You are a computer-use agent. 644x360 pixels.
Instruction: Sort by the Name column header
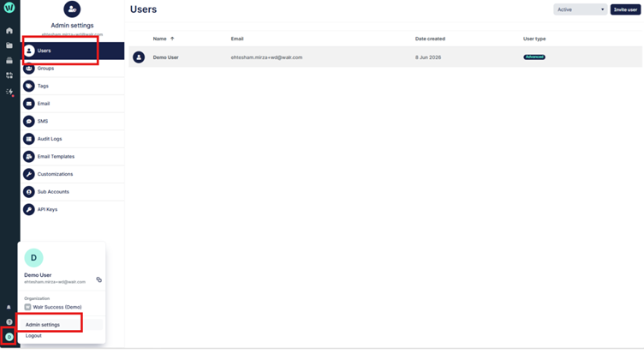pos(160,39)
